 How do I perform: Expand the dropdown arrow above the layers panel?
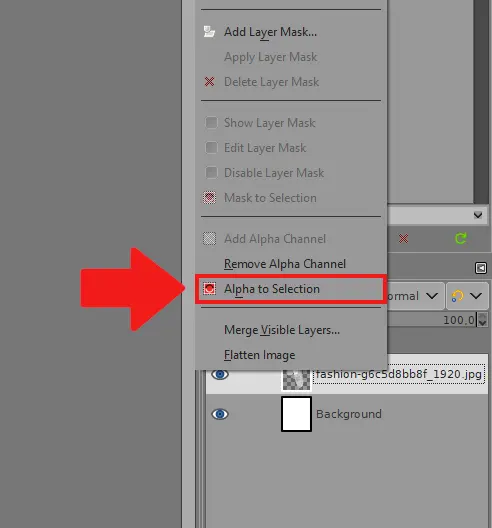point(478,215)
